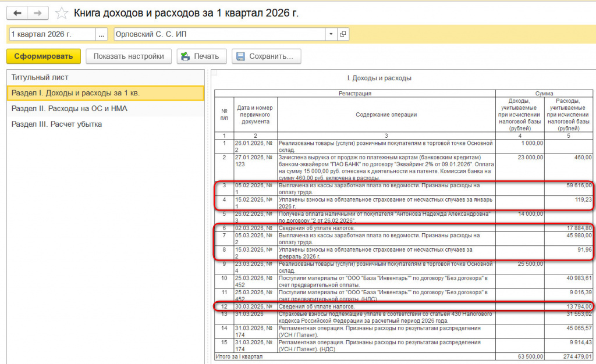Select Раздел I. Доходы и расходы за 1 кв.
The width and height of the screenshot is (596, 364).
click(x=105, y=93)
